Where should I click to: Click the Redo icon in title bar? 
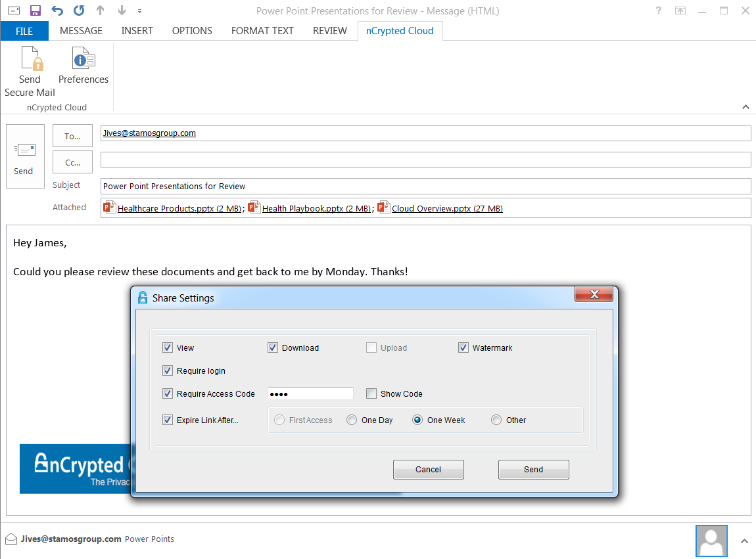(79, 11)
